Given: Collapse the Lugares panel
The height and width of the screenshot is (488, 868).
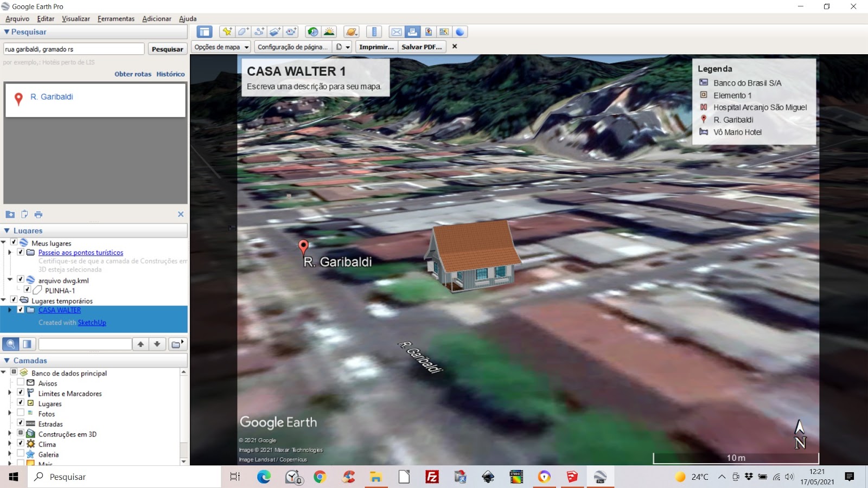Looking at the screenshot, I should 7,230.
